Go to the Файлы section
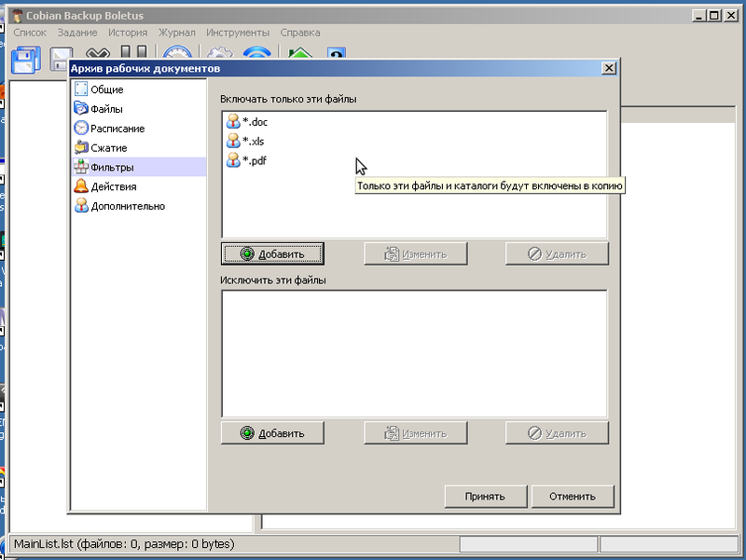746x560 pixels. click(x=106, y=109)
